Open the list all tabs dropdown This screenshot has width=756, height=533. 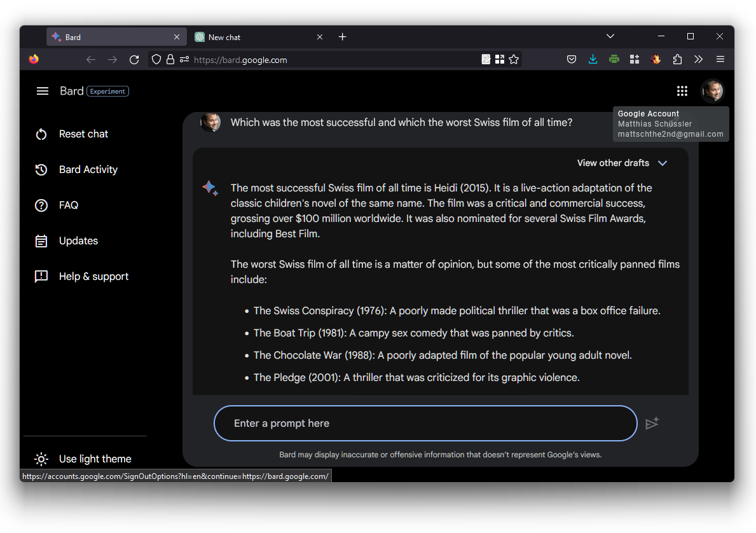(x=610, y=37)
